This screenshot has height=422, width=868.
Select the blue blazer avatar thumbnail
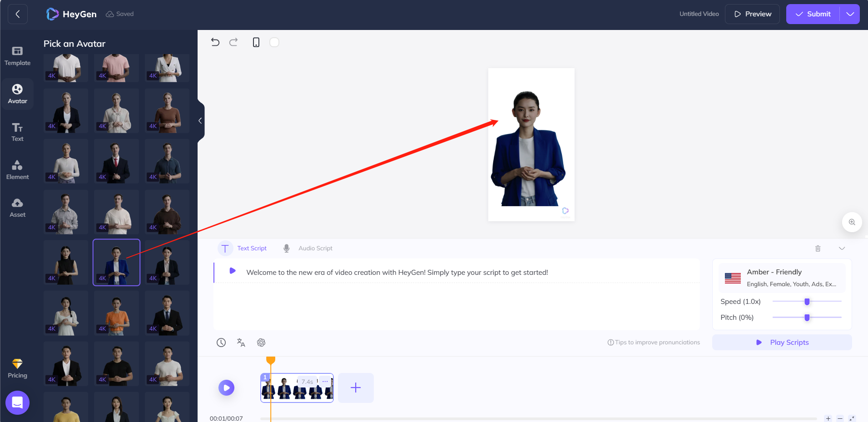pos(116,263)
